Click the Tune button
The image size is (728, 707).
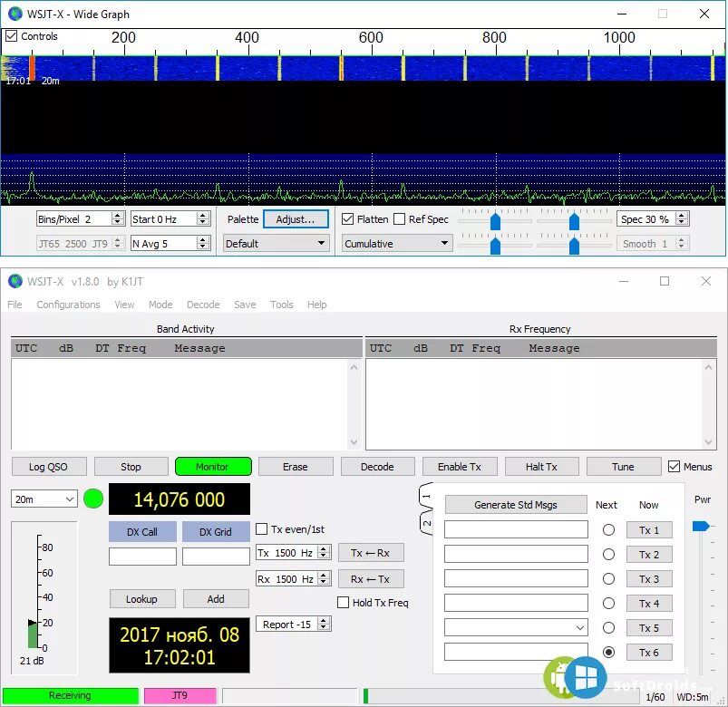pos(624,467)
